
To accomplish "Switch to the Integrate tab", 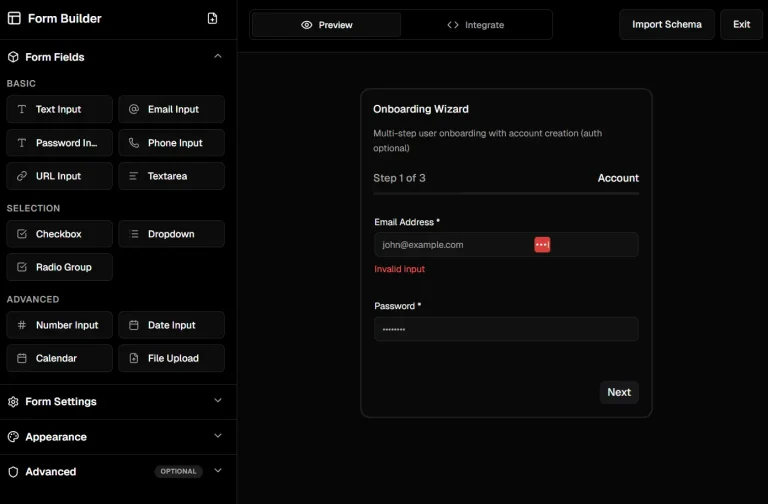I will [476, 25].
